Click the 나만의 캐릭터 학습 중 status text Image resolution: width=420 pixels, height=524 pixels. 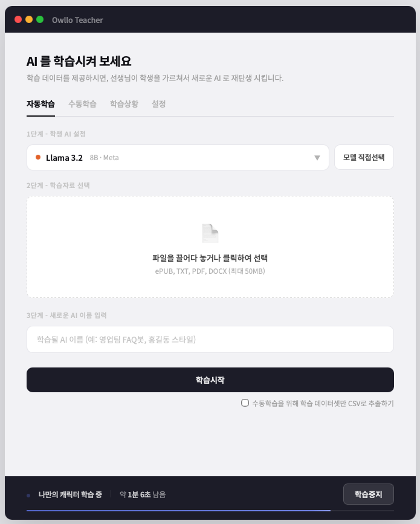point(70,494)
